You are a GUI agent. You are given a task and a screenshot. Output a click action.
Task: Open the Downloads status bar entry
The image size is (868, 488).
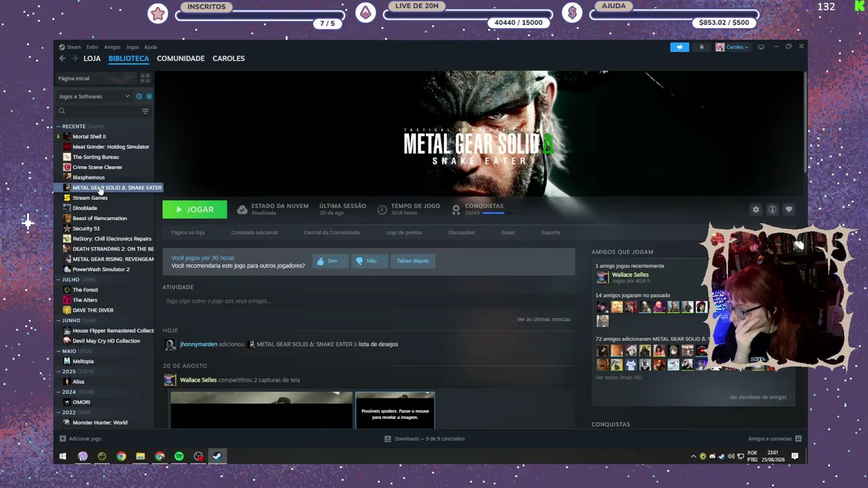(425, 439)
